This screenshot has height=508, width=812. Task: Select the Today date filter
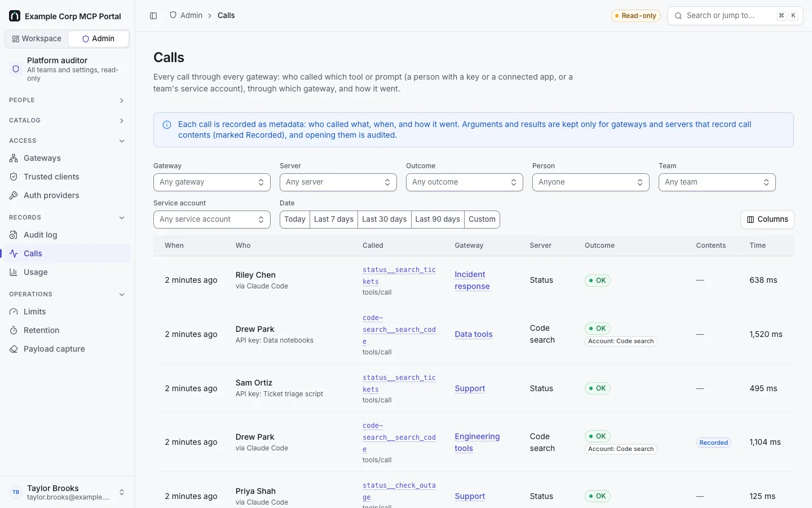click(x=295, y=219)
